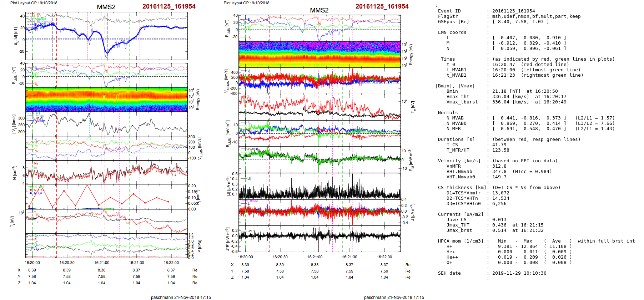Click the Plot Layout GP label at top left

click(34, 3)
